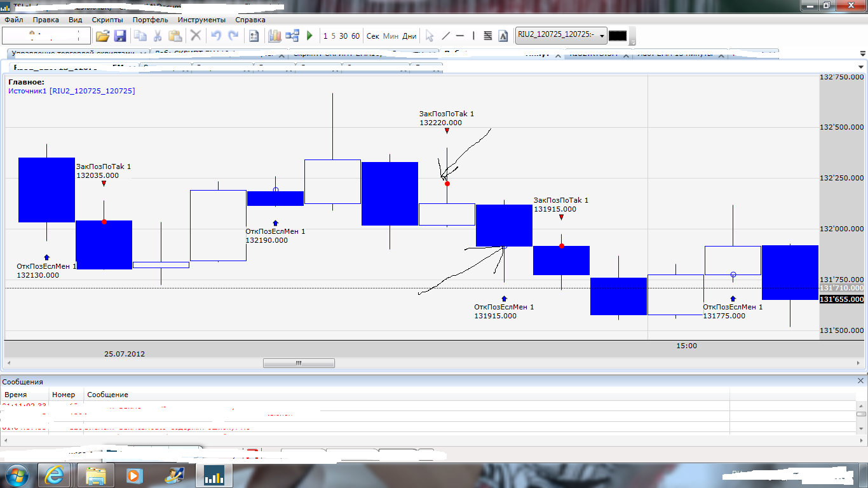Click the Delete X icon in toolbar

[x=196, y=36]
